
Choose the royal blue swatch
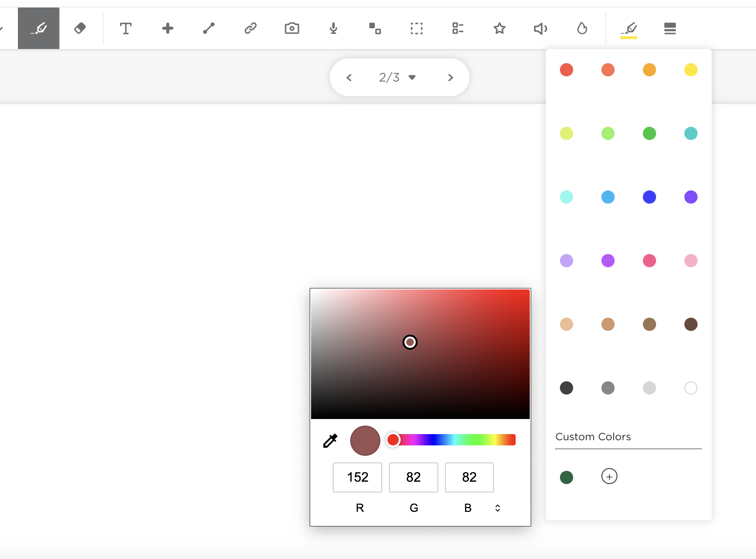(649, 197)
